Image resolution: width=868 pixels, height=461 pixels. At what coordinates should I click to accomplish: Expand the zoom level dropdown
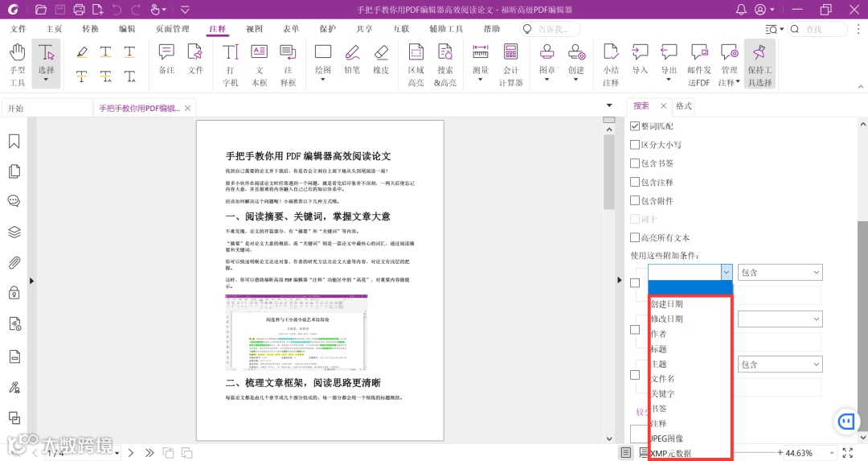[832, 453]
